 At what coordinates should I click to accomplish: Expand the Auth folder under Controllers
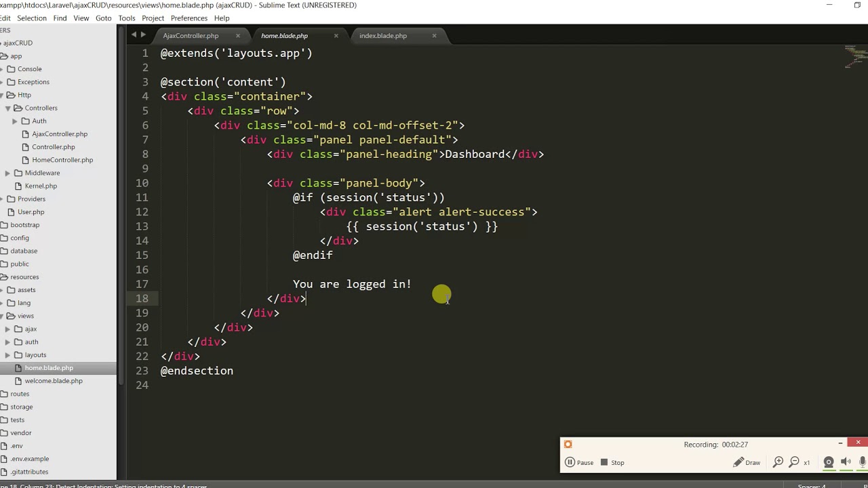15,121
